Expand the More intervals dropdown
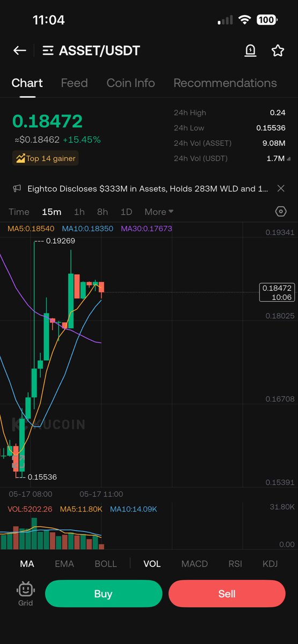Image resolution: width=298 pixels, height=644 pixels. pos(159,211)
